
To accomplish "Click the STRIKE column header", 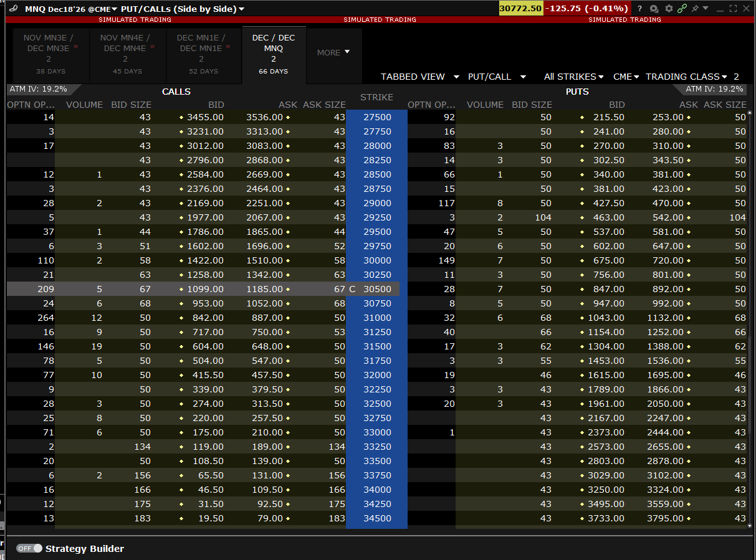I will pyautogui.click(x=376, y=97).
